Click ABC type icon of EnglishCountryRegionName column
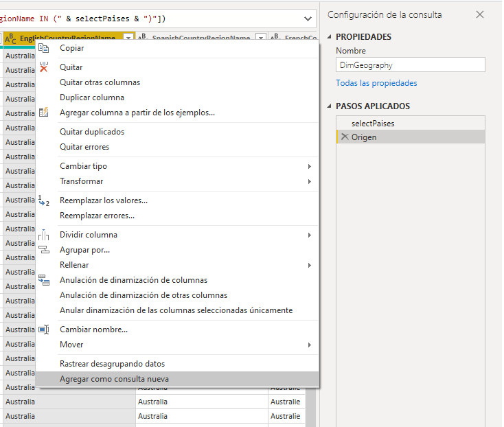504x427 pixels. (10, 38)
